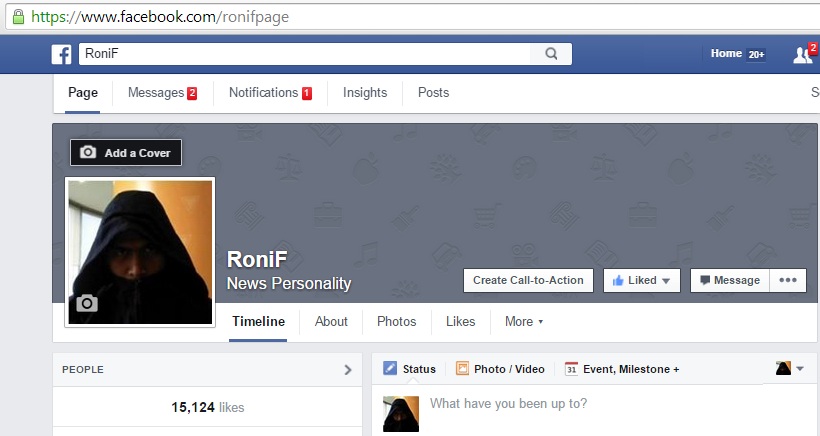This screenshot has width=820, height=436.
Task: Click 'What have you been up to?' box
Action: click(x=508, y=404)
